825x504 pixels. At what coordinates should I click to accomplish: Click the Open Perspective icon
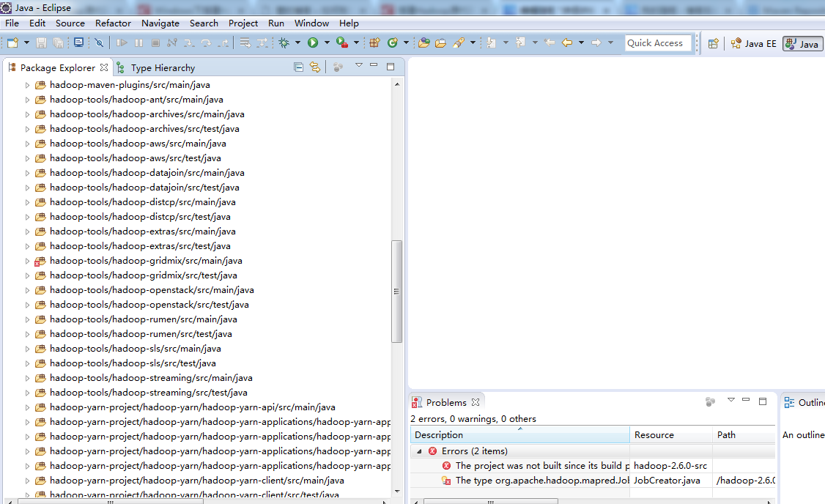coord(714,44)
